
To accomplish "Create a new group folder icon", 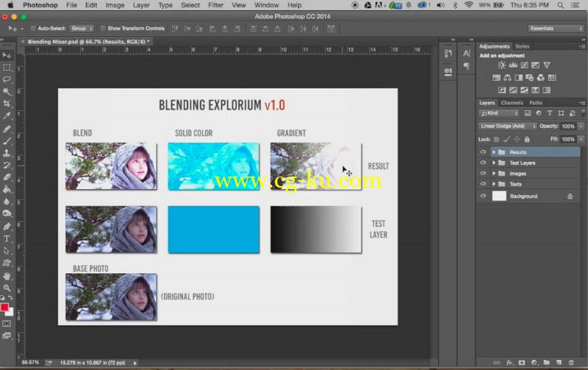I will click(546, 363).
